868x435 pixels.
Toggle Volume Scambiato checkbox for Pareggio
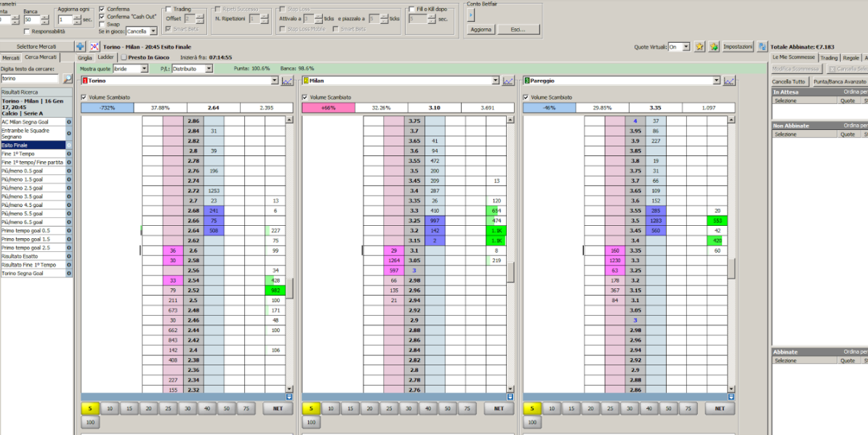526,97
